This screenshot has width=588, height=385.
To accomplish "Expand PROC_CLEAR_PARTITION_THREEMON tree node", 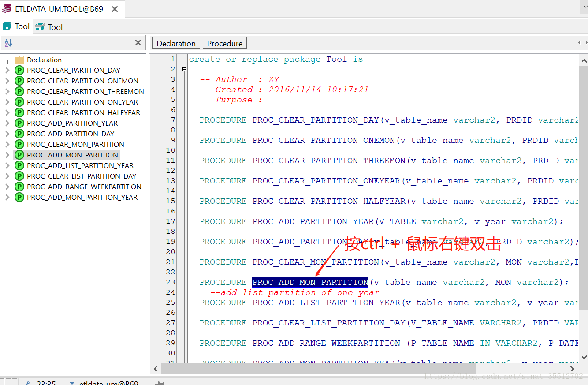I will (7, 91).
